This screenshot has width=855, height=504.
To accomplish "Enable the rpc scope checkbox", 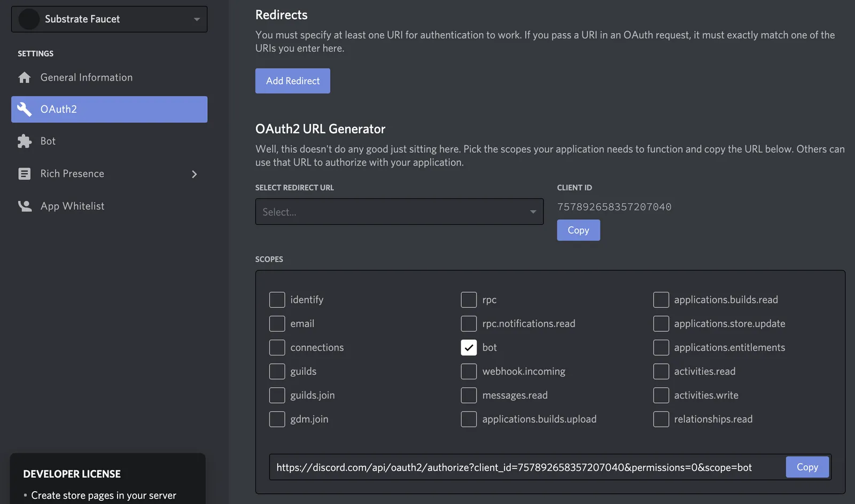I will pyautogui.click(x=469, y=300).
